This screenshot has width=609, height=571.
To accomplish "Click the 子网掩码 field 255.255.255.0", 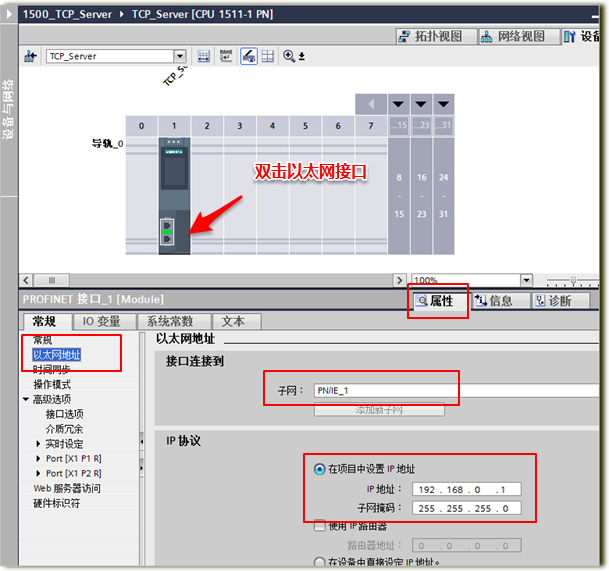I will tap(466, 508).
